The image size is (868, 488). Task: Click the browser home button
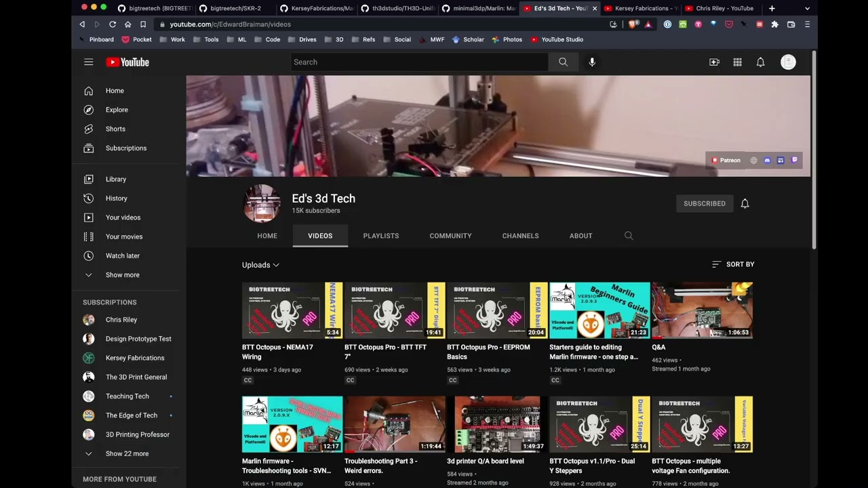coord(127,24)
